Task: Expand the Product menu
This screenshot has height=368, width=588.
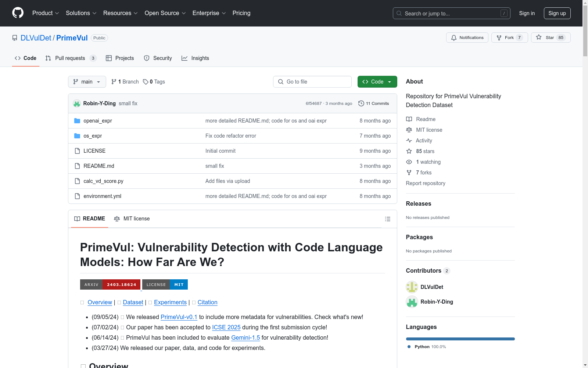Action: [x=46, y=13]
